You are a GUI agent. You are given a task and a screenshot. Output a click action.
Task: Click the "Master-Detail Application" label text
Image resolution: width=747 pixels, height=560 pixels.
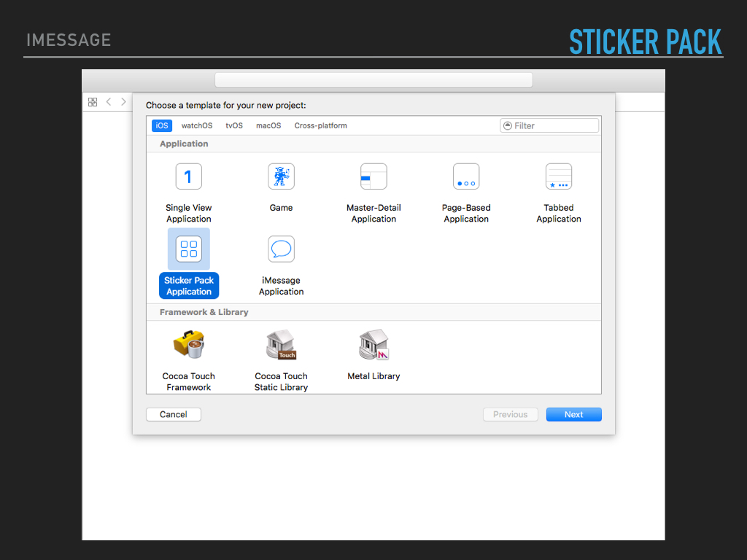pos(373,213)
